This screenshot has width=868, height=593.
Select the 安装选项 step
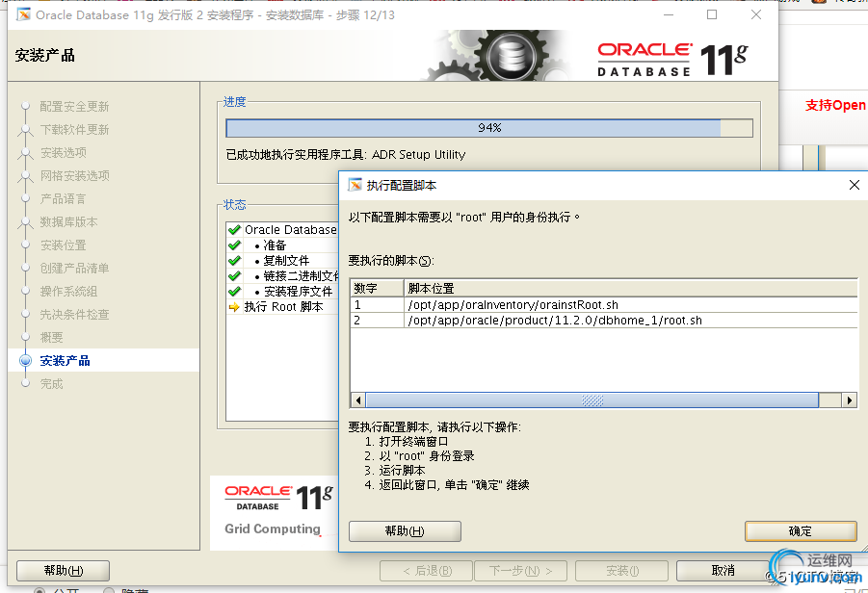(x=64, y=153)
